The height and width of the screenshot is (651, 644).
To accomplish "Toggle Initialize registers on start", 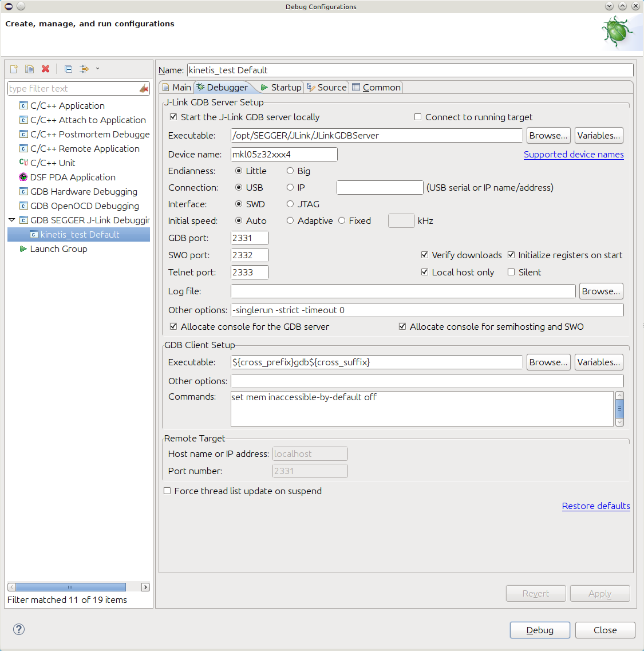I will [511, 255].
